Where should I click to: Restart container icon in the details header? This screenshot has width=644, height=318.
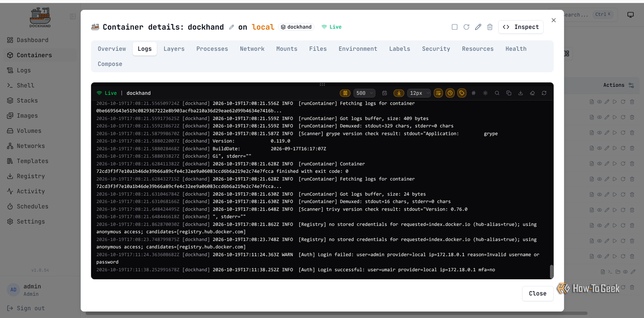click(466, 27)
